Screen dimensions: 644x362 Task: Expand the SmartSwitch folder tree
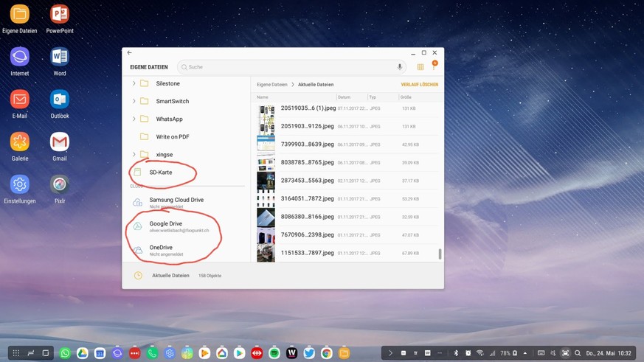(134, 101)
